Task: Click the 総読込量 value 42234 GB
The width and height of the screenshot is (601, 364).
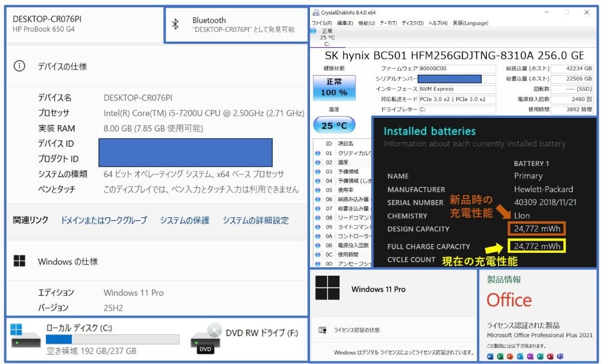Action: click(x=572, y=68)
